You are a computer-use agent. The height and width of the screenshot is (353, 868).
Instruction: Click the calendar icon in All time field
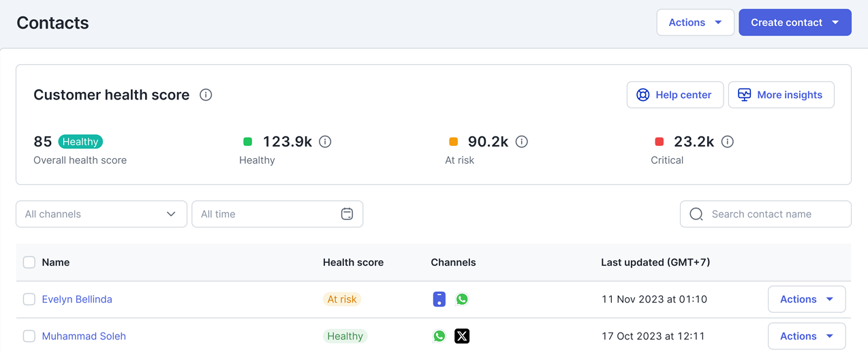(x=347, y=214)
